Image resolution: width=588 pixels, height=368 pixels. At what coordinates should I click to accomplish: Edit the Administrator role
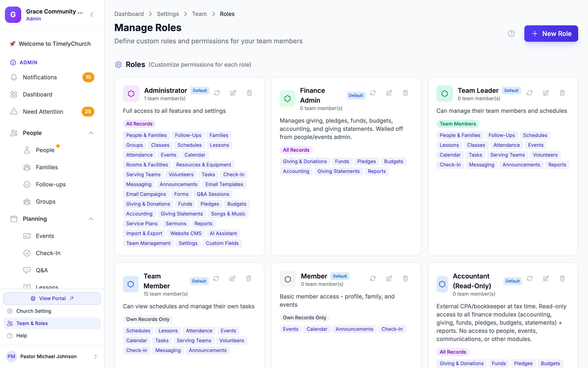233,93
